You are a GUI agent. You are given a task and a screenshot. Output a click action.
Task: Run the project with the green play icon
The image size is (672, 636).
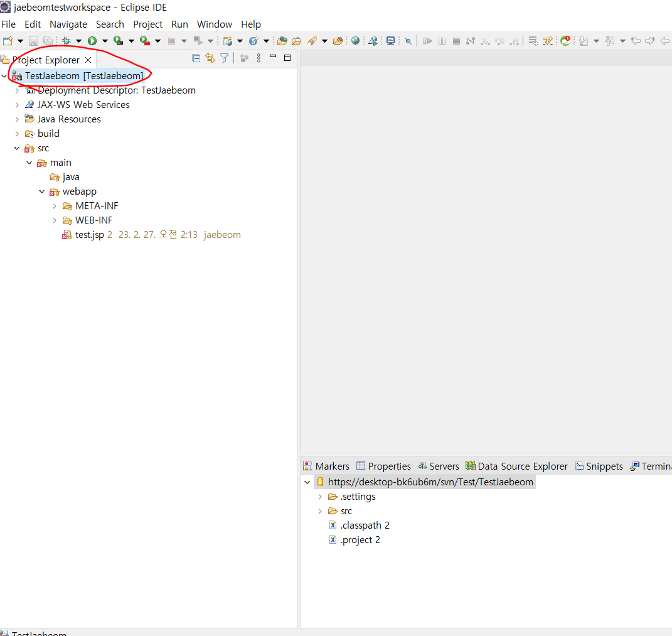92,41
